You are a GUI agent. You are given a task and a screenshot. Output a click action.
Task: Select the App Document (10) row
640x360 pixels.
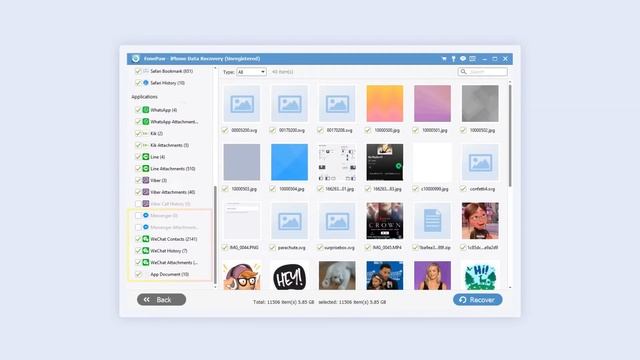[169, 274]
